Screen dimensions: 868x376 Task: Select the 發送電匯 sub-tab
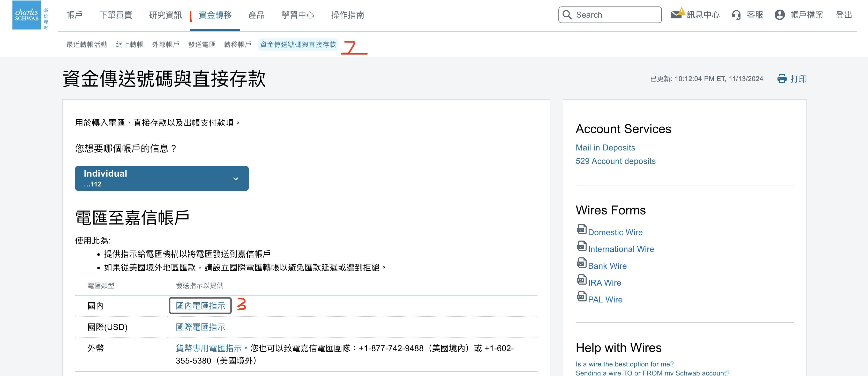(201, 45)
